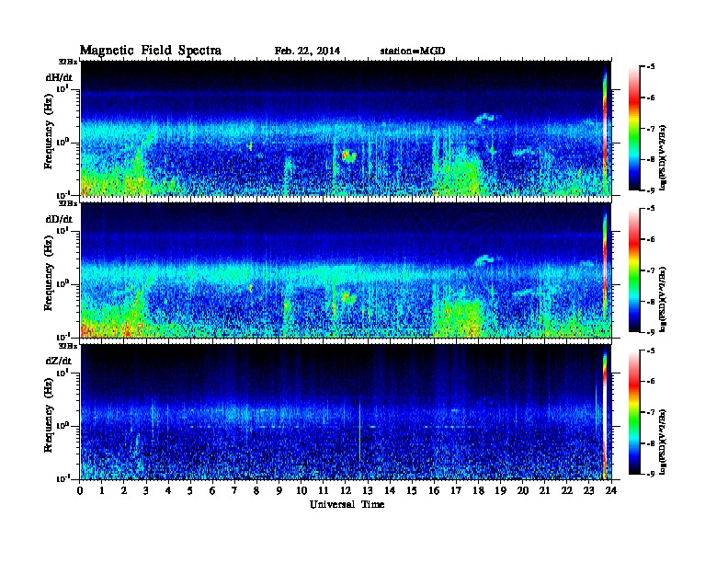The width and height of the screenshot is (728, 563).
Task: Click the "dZ/dt" panel label
Action: pos(59,361)
